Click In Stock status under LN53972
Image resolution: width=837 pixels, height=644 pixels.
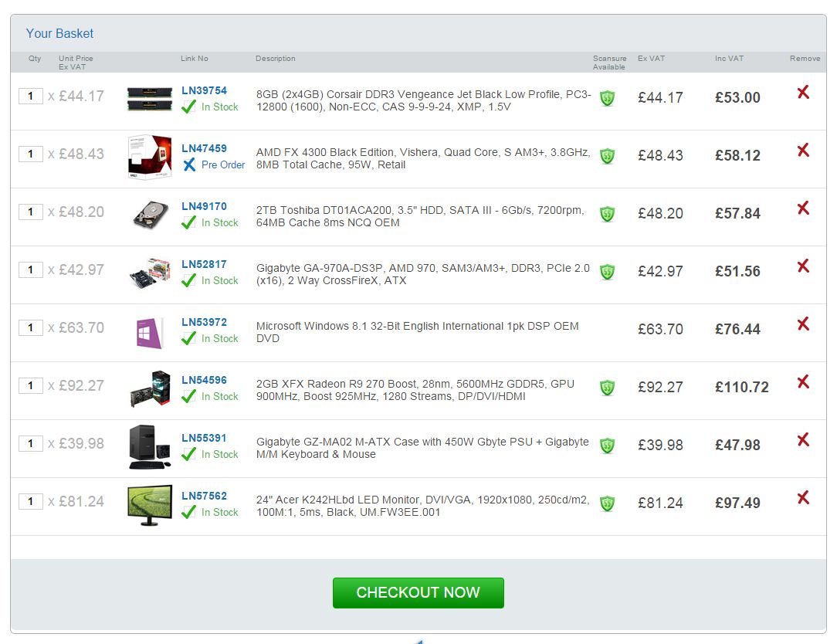point(219,339)
